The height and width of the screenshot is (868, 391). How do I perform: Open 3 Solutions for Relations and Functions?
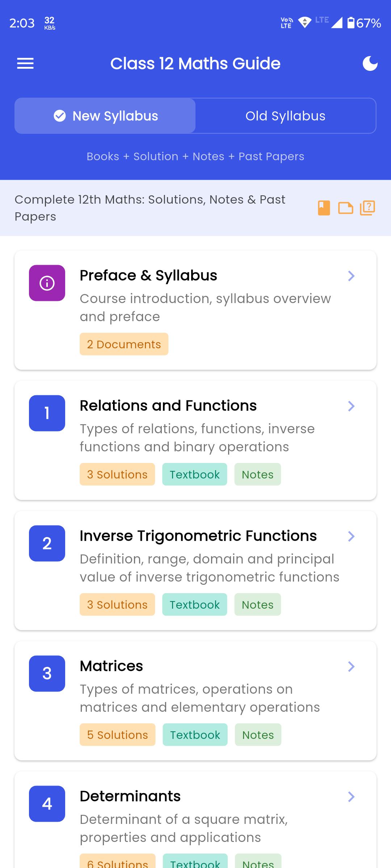coord(117,475)
